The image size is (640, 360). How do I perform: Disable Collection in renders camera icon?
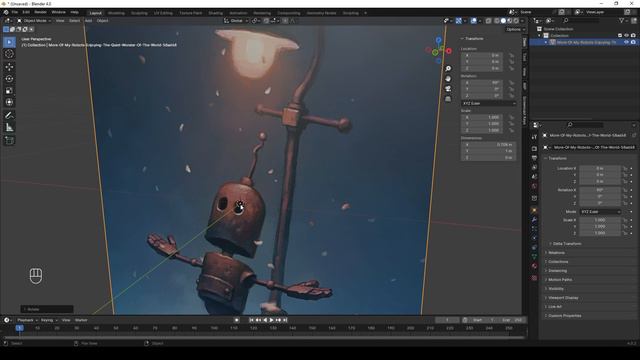coord(633,36)
